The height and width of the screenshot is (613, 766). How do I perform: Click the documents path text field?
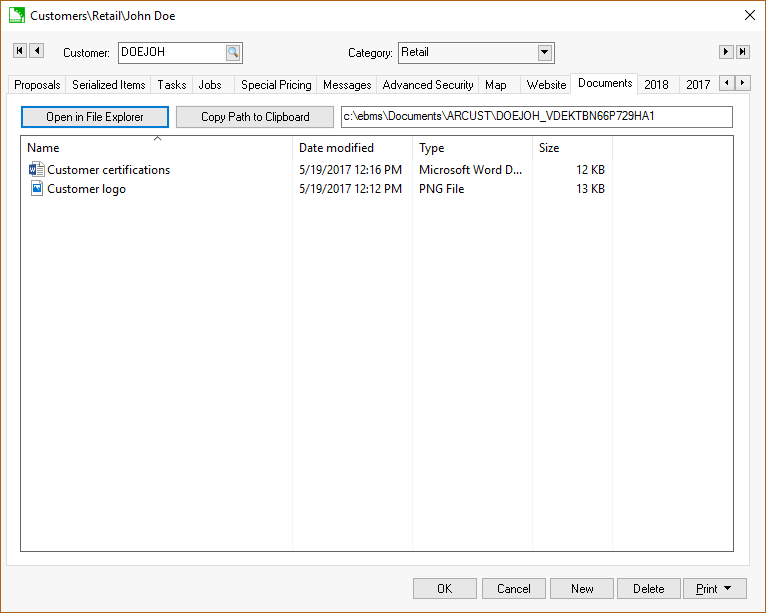[537, 117]
